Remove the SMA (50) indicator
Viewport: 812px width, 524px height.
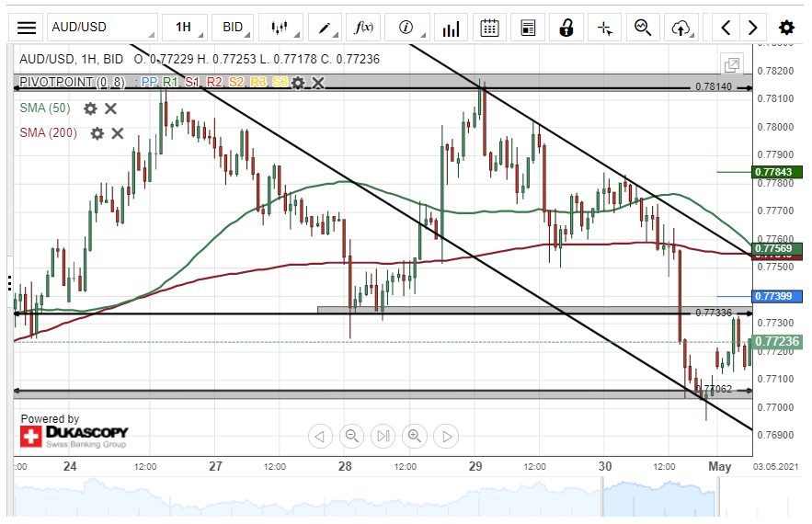pyautogui.click(x=110, y=108)
